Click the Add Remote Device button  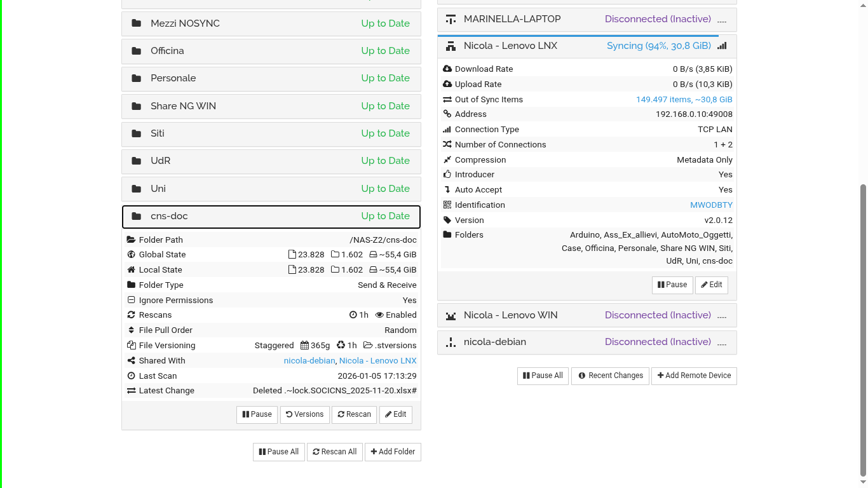(x=693, y=376)
